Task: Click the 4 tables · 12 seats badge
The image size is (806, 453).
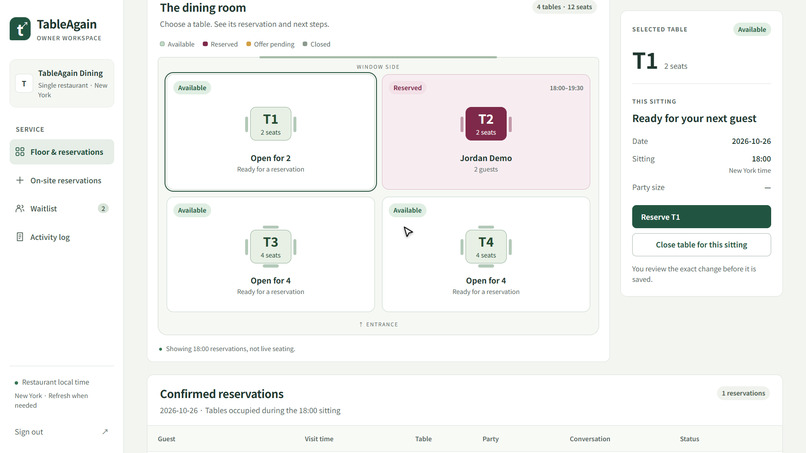Action: point(564,7)
